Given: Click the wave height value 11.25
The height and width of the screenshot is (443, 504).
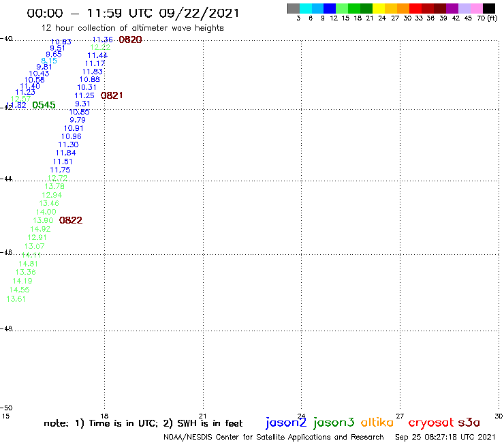Looking at the screenshot, I should pos(84,95).
